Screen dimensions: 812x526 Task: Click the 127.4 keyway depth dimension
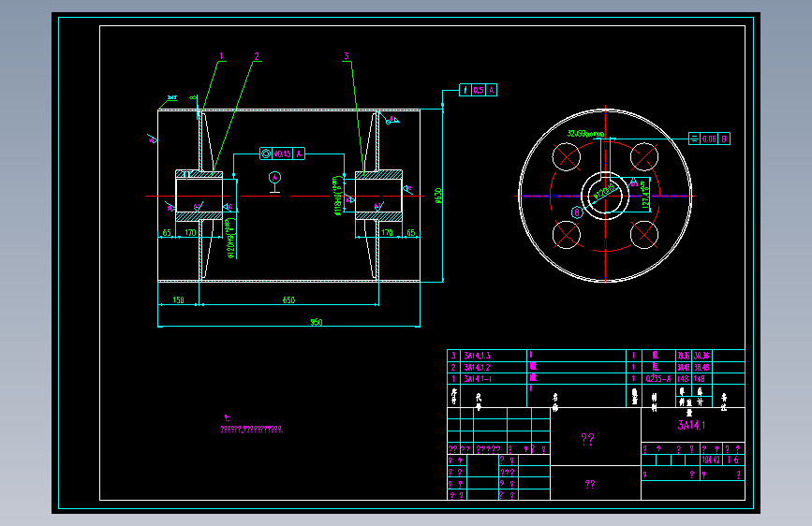pos(645,196)
